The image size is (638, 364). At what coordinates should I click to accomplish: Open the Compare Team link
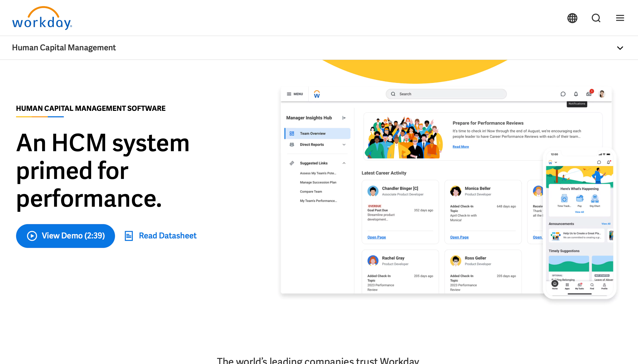tap(311, 192)
